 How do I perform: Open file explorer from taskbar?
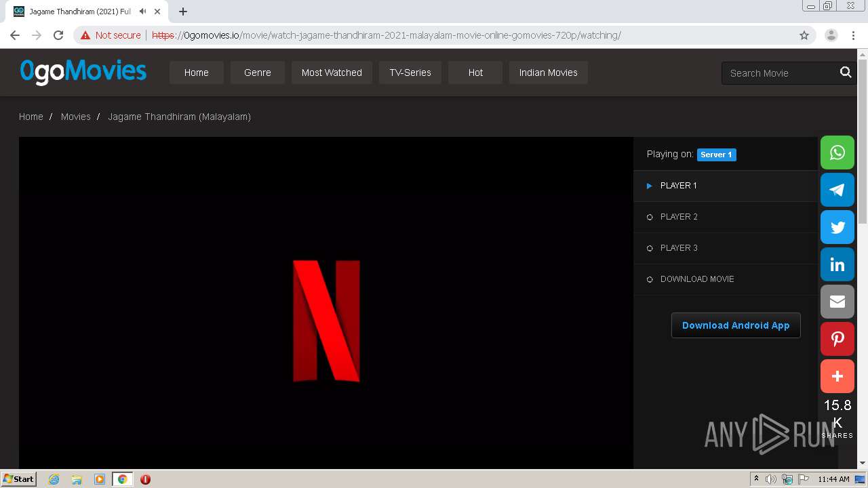(77, 479)
